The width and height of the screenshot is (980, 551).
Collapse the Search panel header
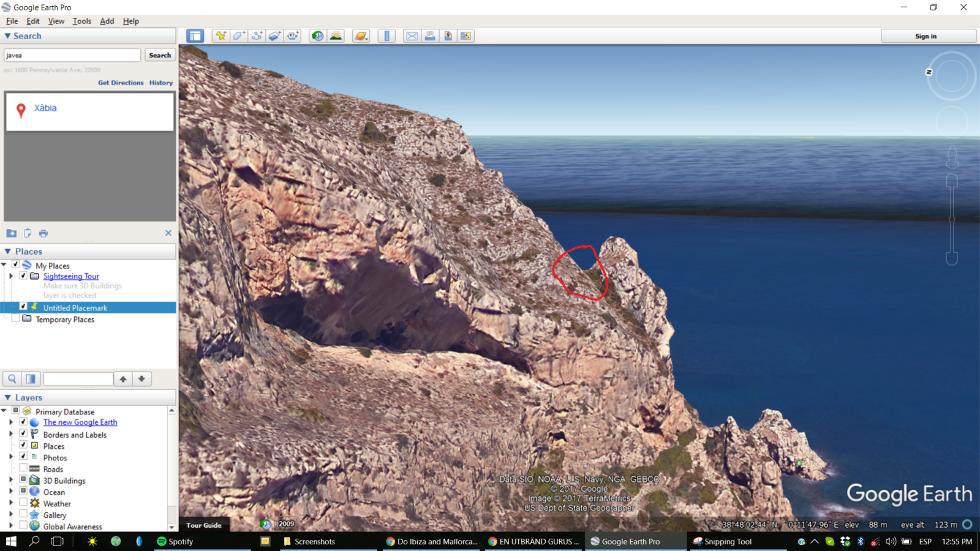click(8, 36)
